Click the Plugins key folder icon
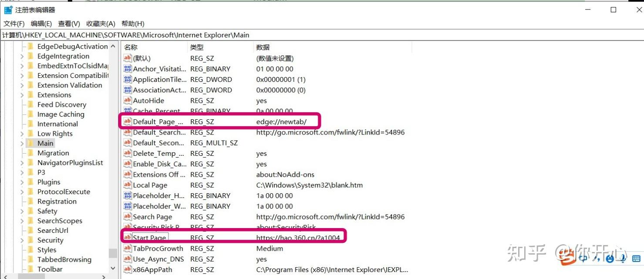The image size is (644, 279). click(30, 182)
